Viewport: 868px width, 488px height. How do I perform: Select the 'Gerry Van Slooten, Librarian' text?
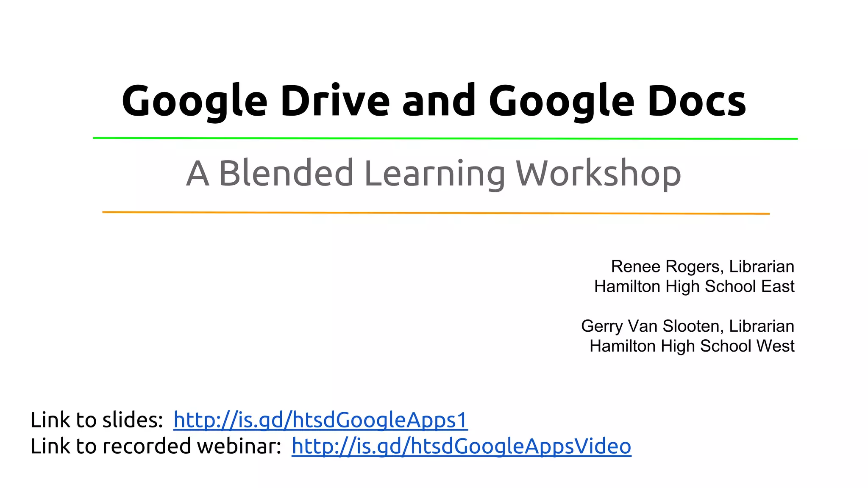687,326
